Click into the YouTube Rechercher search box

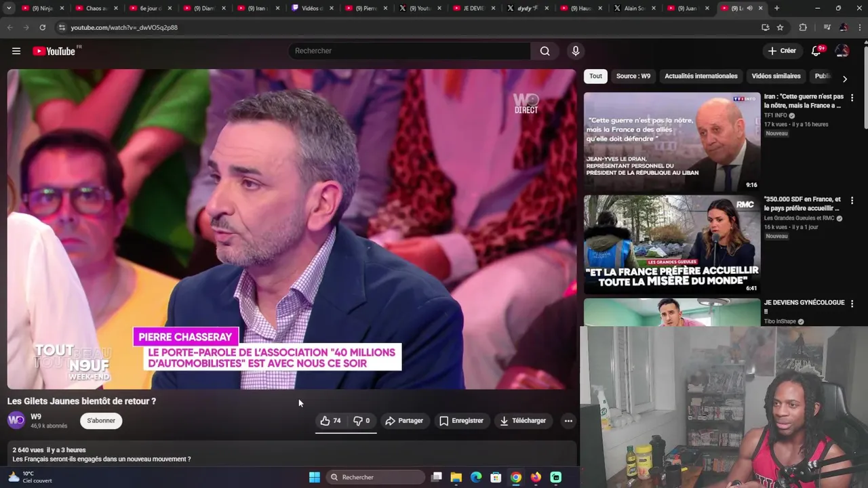(410, 51)
